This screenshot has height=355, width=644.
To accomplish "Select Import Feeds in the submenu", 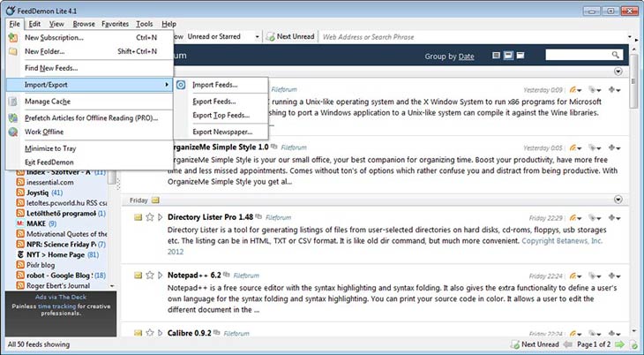I will click(x=221, y=85).
